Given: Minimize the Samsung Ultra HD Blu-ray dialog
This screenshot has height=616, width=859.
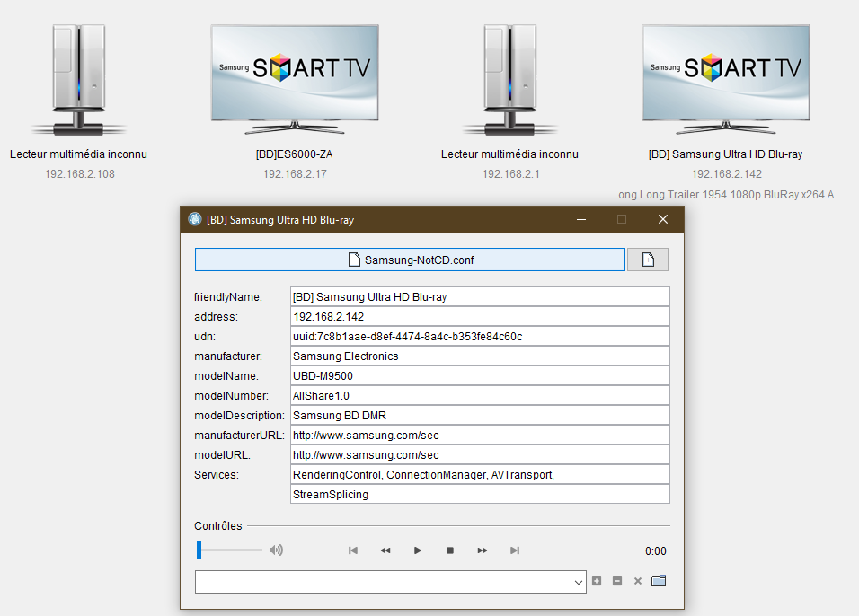Looking at the screenshot, I should 581,219.
